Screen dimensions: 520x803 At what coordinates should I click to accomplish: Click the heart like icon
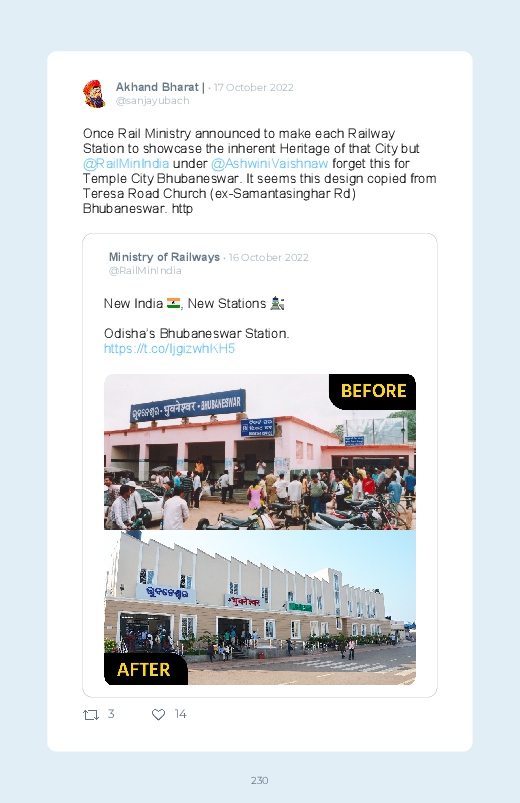click(x=158, y=714)
